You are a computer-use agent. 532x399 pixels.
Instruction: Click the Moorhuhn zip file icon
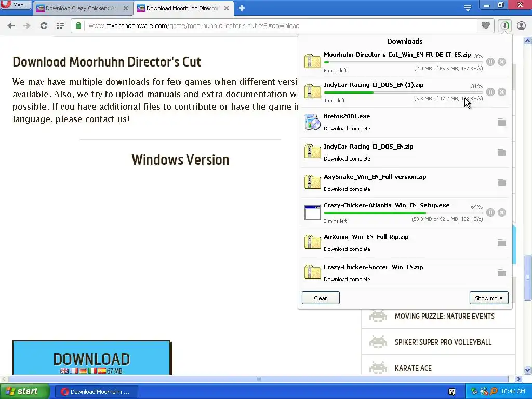[312, 61]
